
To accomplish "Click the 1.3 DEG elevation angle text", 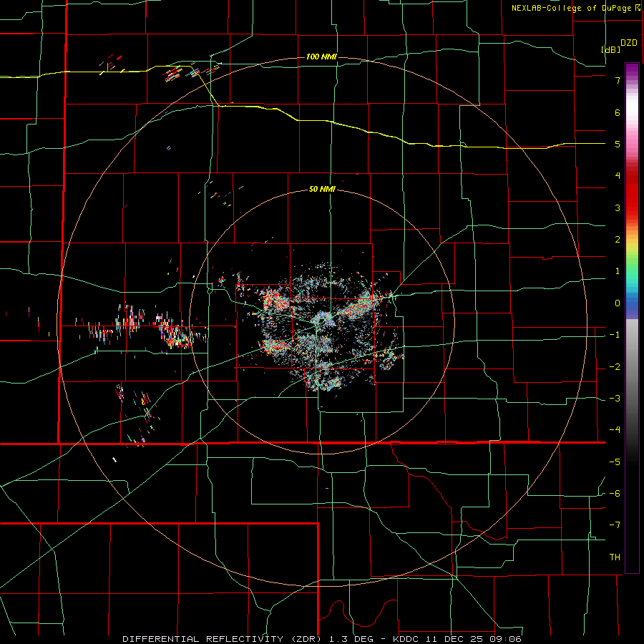I will (x=351, y=639).
